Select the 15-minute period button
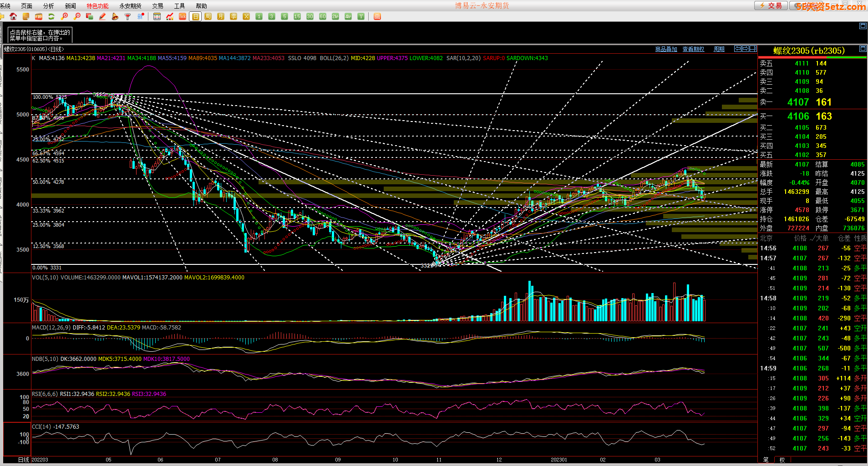 click(x=297, y=16)
